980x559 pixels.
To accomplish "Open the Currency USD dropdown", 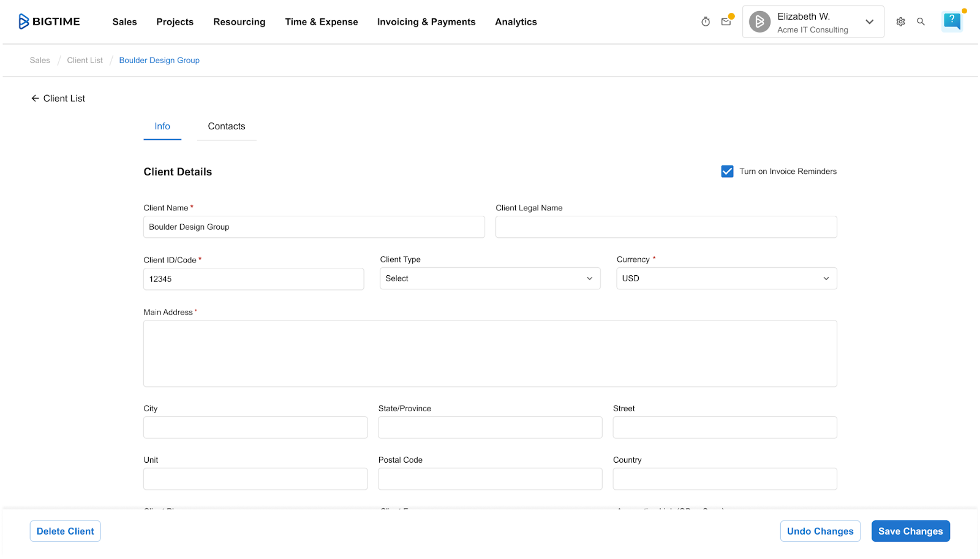I will pyautogui.click(x=726, y=279).
